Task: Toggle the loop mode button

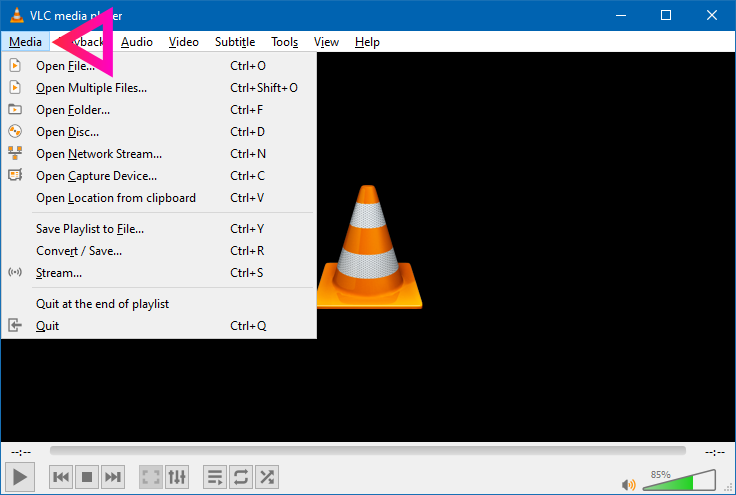Action: click(x=241, y=477)
